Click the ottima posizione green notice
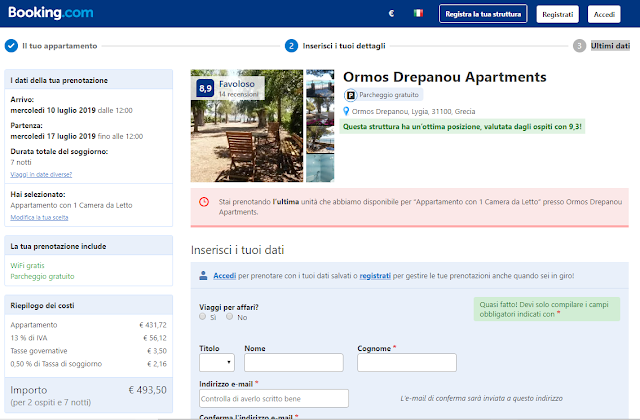640x420 pixels. click(x=462, y=127)
